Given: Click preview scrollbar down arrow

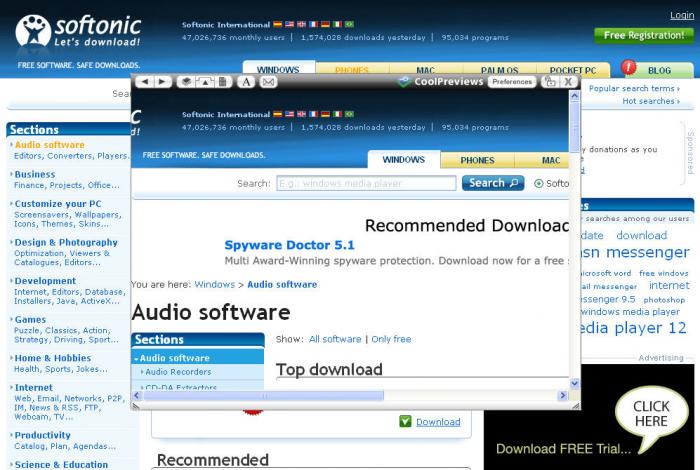Looking at the screenshot, I should tap(575, 383).
